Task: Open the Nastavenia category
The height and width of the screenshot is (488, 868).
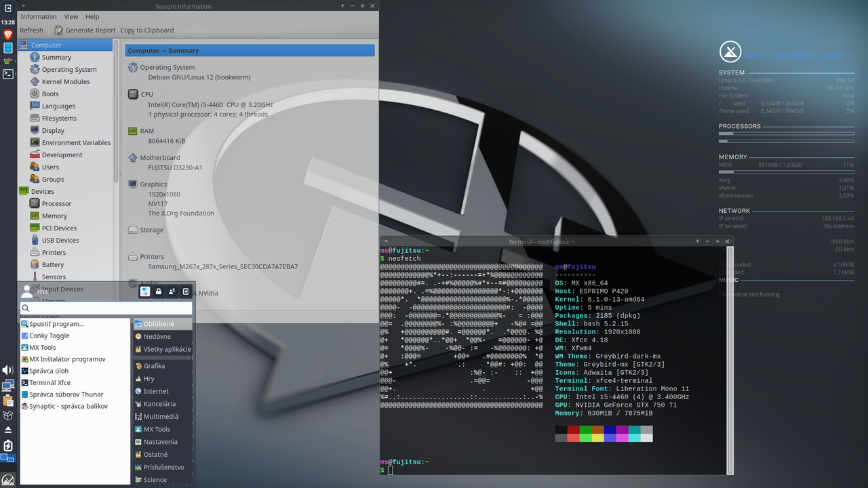Action: pyautogui.click(x=163, y=442)
